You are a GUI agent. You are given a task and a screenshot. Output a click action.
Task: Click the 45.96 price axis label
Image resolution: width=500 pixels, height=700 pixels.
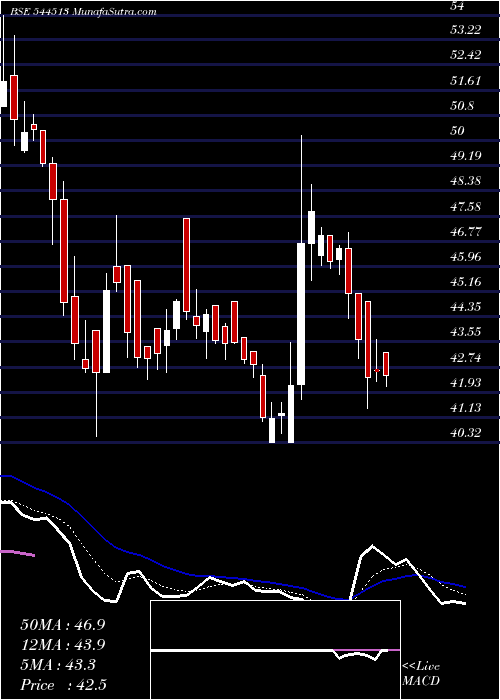[x=466, y=257]
